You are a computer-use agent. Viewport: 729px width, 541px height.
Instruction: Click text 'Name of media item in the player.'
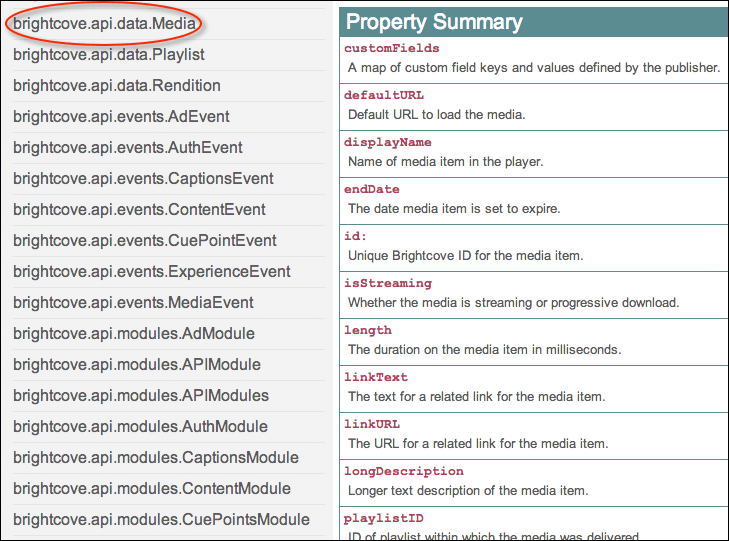point(445,162)
